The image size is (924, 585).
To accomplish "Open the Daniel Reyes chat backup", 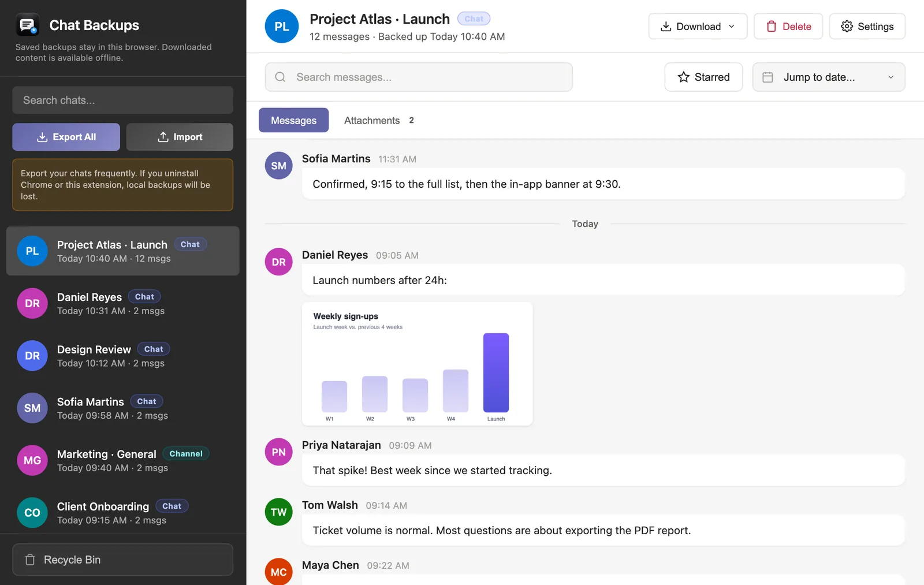I will pyautogui.click(x=122, y=303).
